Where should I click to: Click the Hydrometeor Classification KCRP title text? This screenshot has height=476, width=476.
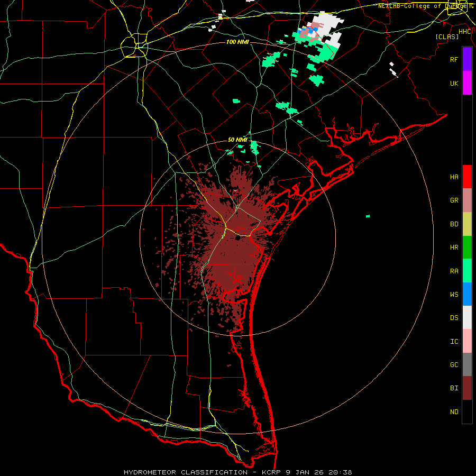(x=237, y=472)
